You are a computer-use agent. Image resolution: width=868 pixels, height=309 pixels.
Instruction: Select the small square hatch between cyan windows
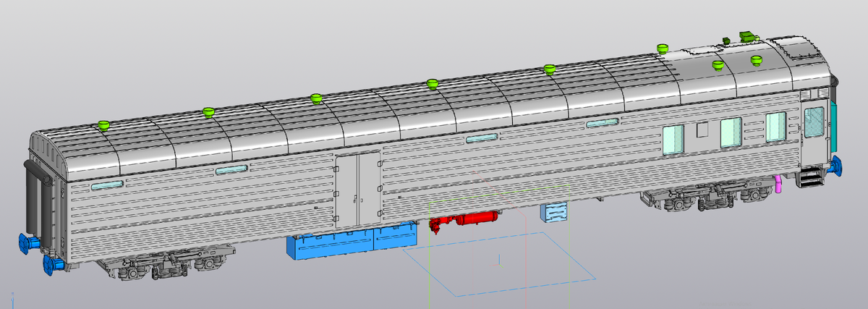[x=701, y=130]
